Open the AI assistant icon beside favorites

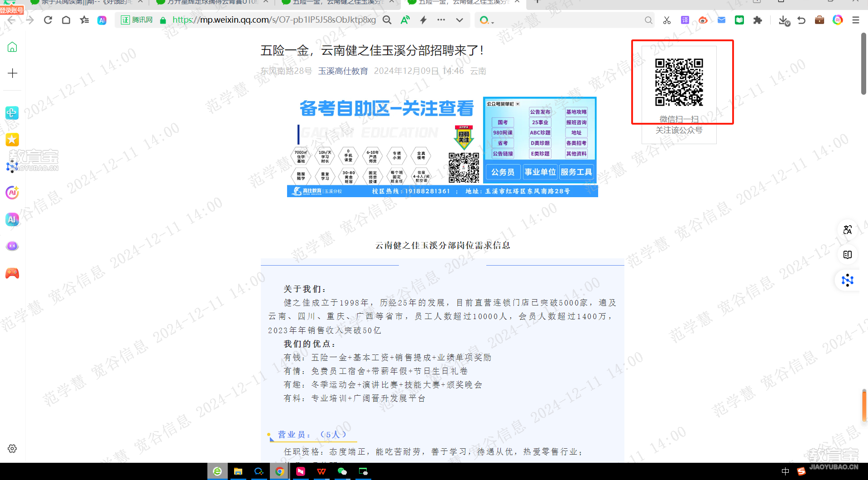coord(102,20)
